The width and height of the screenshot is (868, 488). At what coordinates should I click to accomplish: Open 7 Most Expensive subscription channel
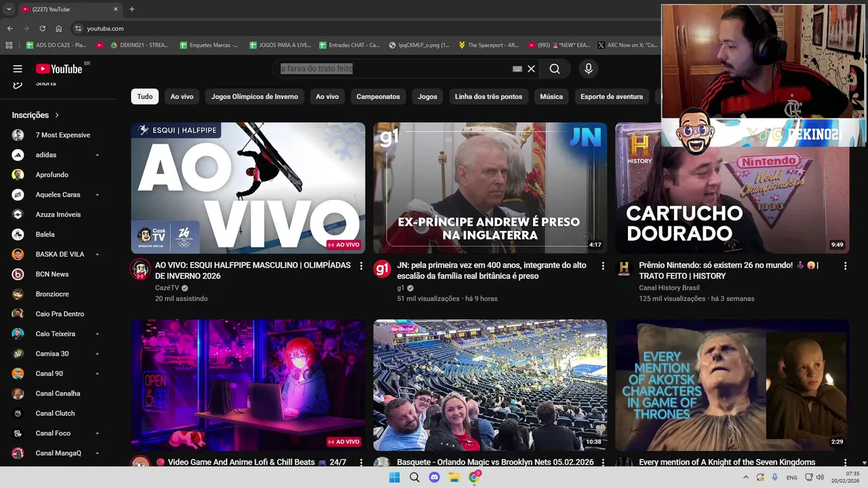tap(57, 135)
